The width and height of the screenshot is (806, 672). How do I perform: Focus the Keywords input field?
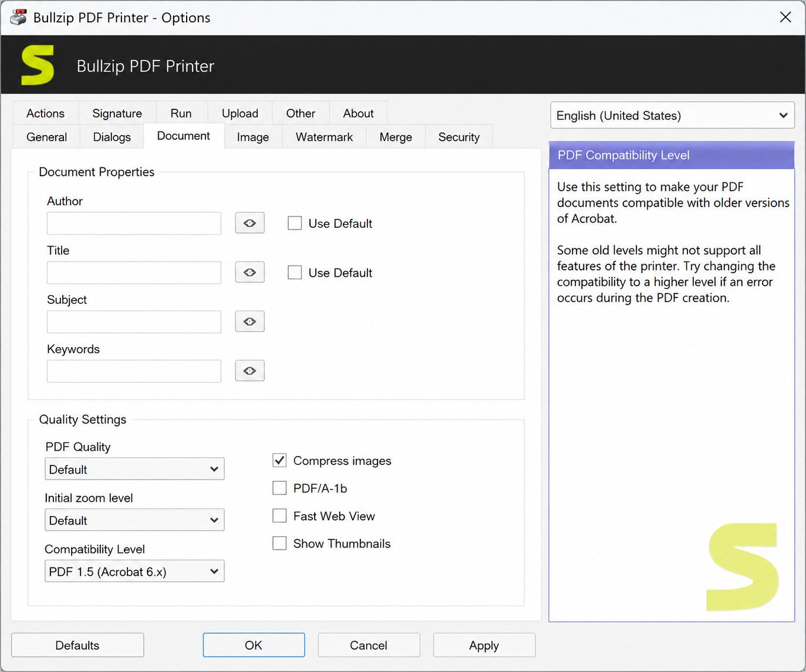(x=134, y=371)
